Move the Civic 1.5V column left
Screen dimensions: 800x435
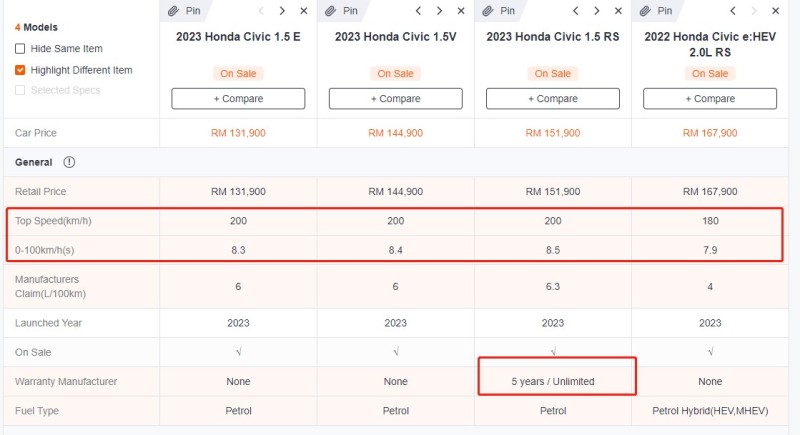pyautogui.click(x=418, y=11)
